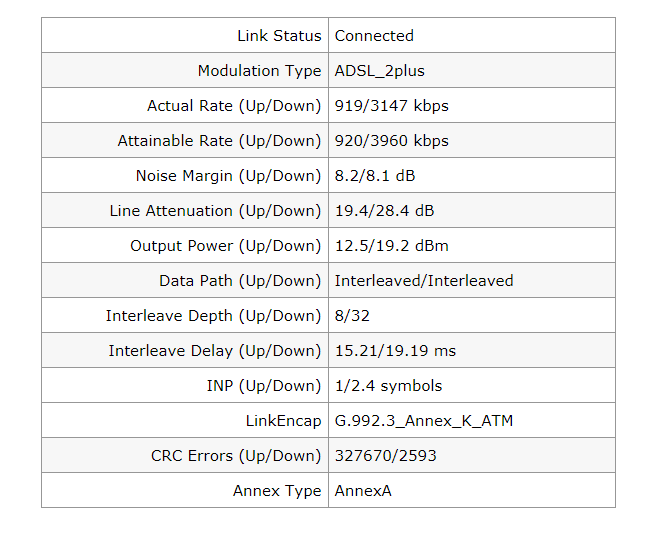The image size is (669, 542).
Task: Click the Interleaved/Interleaved data path value
Action: [424, 281]
